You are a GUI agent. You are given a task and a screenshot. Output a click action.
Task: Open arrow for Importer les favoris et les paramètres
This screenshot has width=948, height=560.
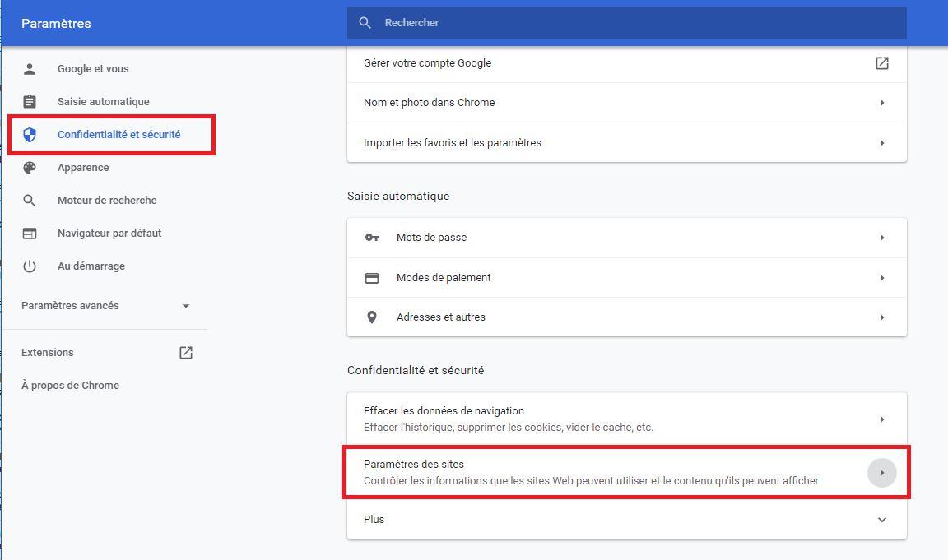pos(882,143)
